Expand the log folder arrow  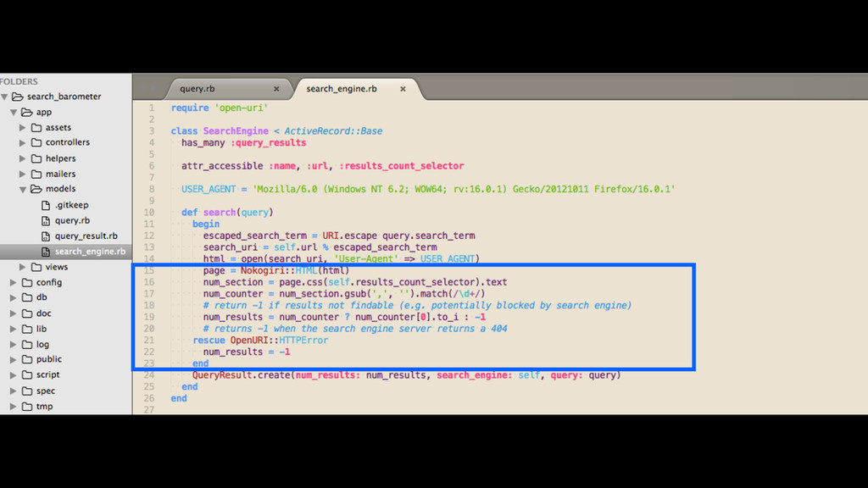(14, 344)
